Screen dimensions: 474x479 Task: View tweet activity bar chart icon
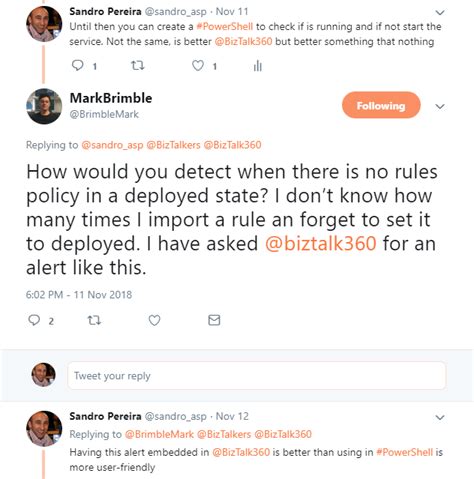pyautogui.click(x=258, y=66)
